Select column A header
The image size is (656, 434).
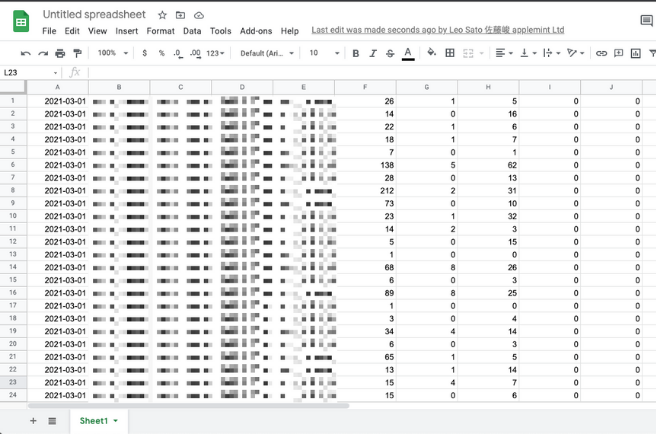pos(58,87)
